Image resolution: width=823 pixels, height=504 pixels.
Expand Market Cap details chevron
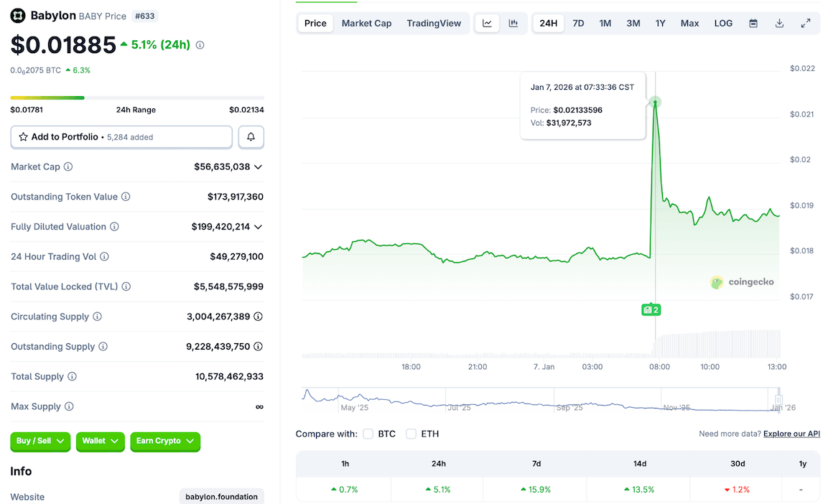click(259, 167)
